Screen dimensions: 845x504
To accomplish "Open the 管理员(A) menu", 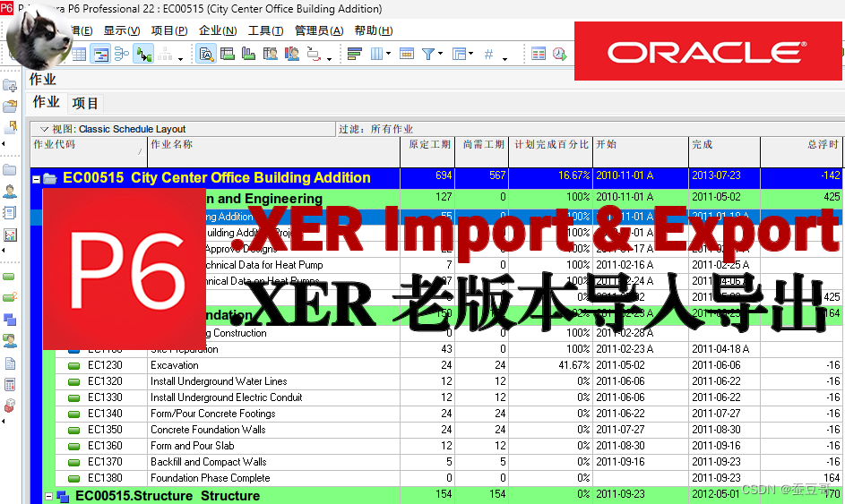I will click(x=319, y=30).
